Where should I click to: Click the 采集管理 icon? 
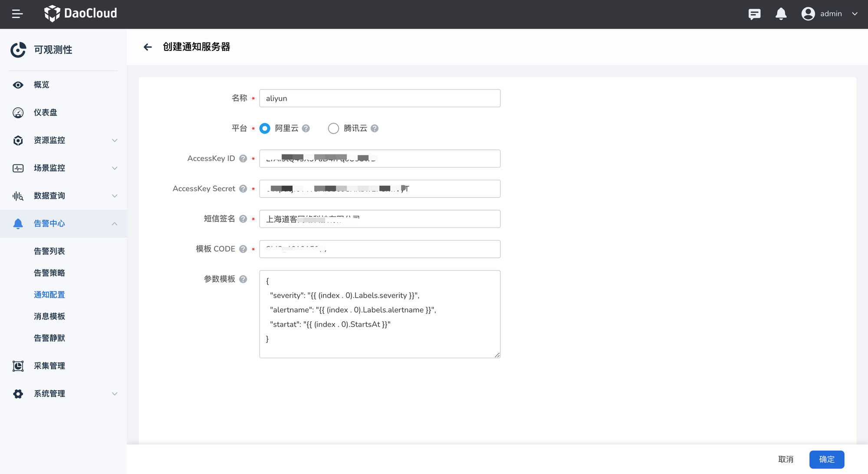18,366
